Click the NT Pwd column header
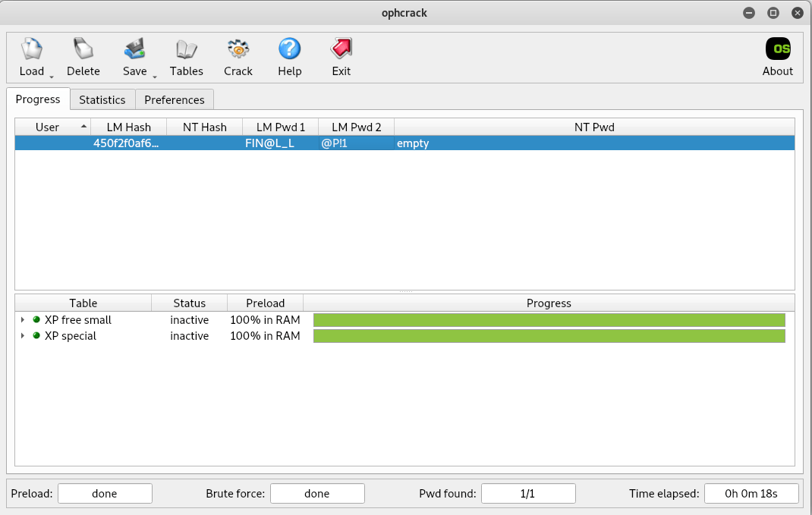Viewport: 812px width, 515px height. [x=593, y=127]
